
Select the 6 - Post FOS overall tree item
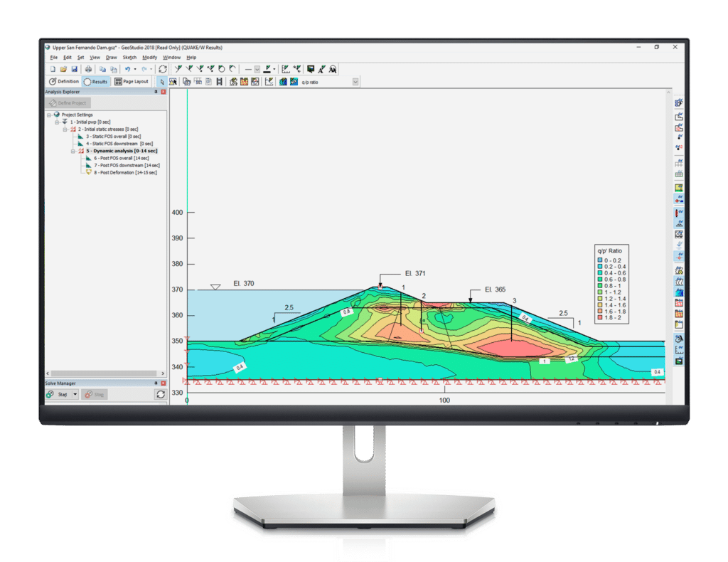tap(120, 158)
